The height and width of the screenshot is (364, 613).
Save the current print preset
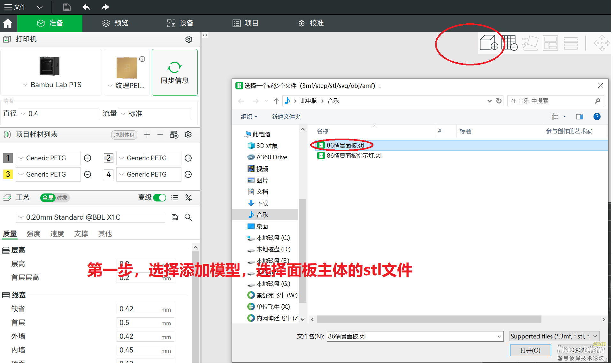pyautogui.click(x=174, y=217)
